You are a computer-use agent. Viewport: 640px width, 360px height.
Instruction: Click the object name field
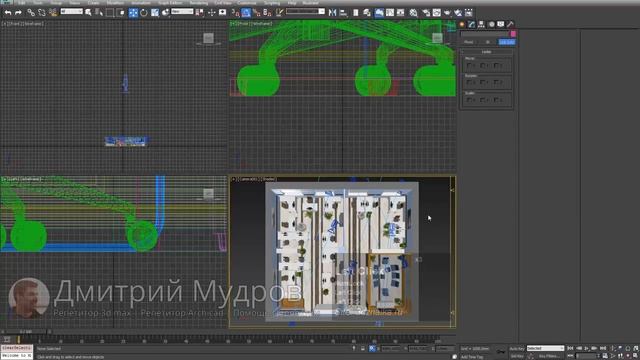484,33
